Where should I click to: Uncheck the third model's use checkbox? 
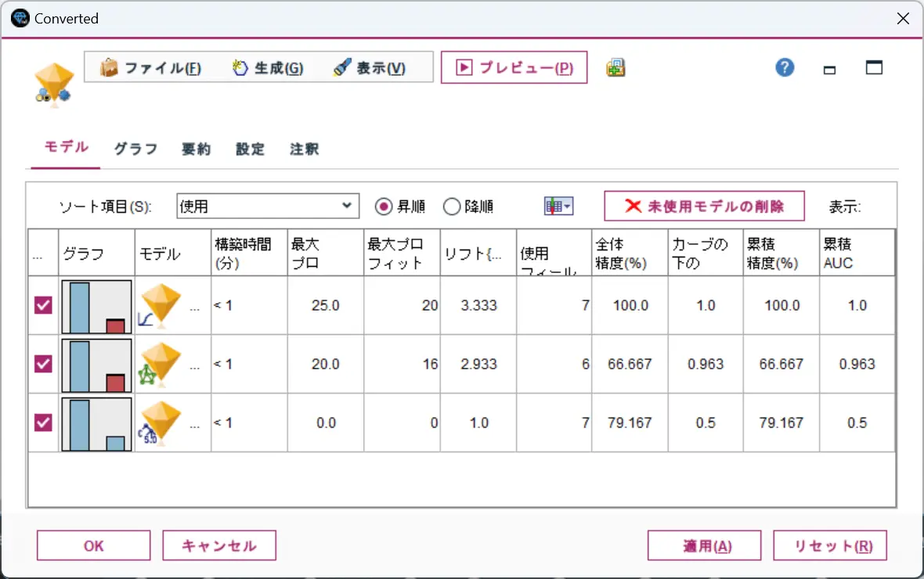[43, 423]
